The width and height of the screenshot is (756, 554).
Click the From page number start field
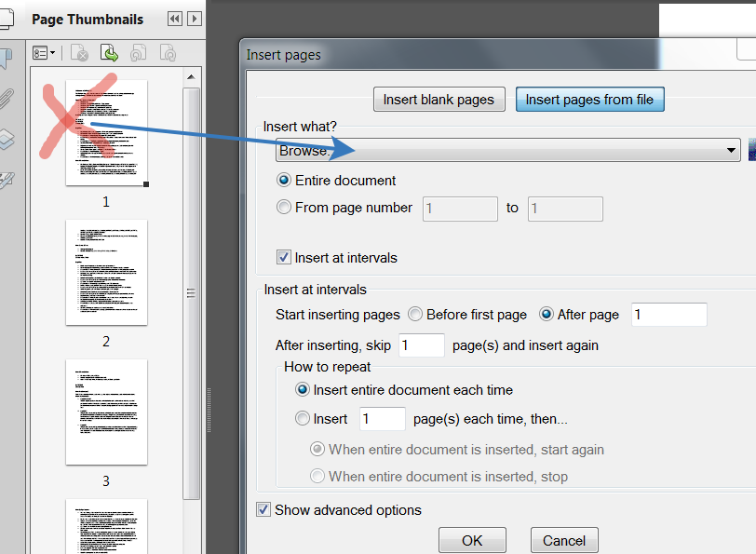pyautogui.click(x=460, y=209)
